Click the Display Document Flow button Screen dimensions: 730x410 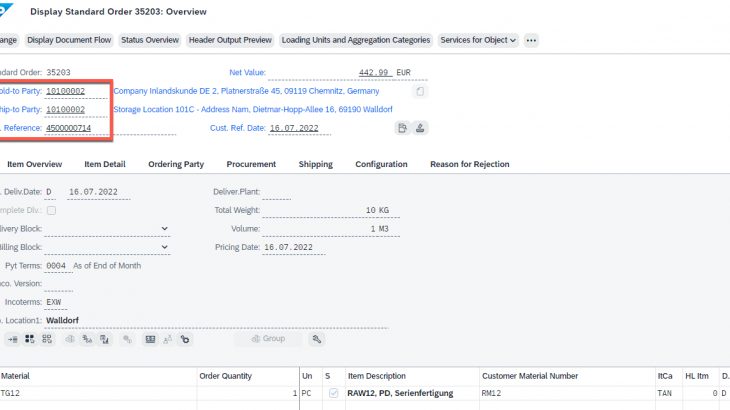[x=68, y=41]
